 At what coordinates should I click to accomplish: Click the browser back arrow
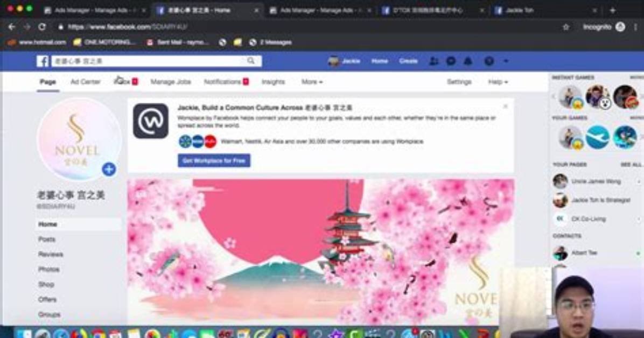coord(11,27)
